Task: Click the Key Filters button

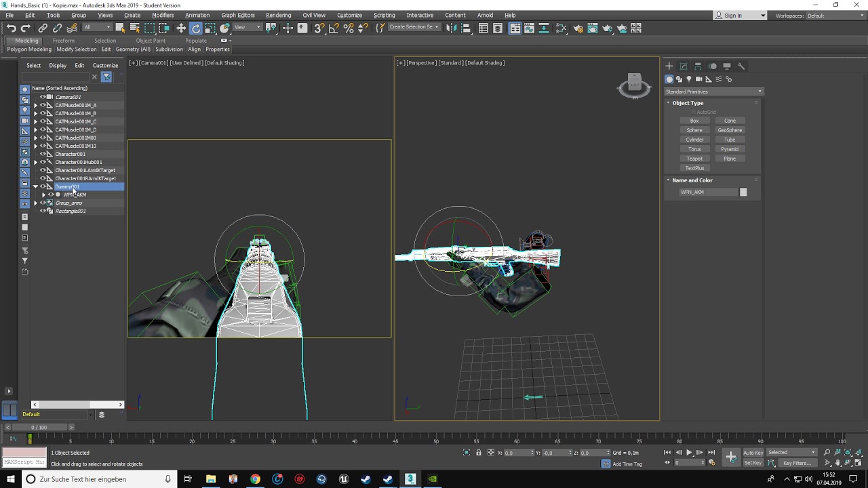Action: (797, 463)
